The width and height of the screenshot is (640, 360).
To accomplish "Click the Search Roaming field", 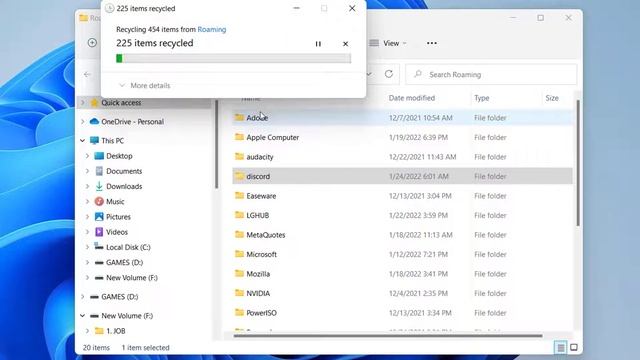I will pos(491,75).
